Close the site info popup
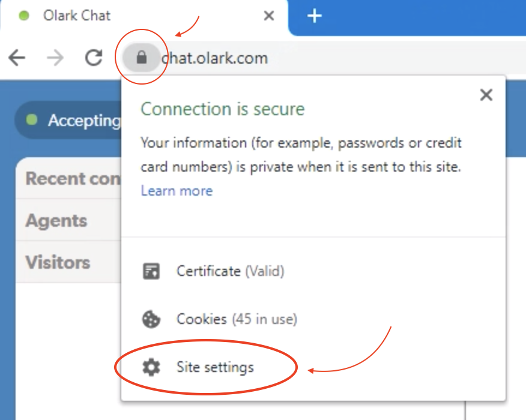Image resolution: width=526 pixels, height=420 pixels. [x=486, y=95]
